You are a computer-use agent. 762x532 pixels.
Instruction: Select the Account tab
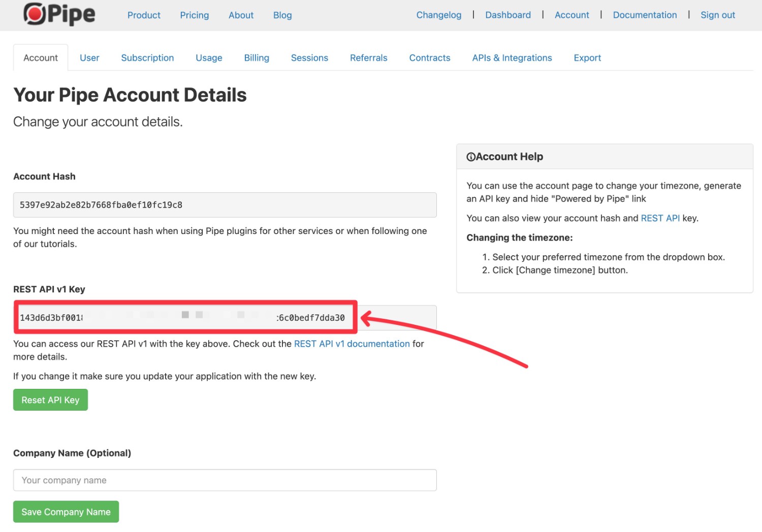coord(41,58)
